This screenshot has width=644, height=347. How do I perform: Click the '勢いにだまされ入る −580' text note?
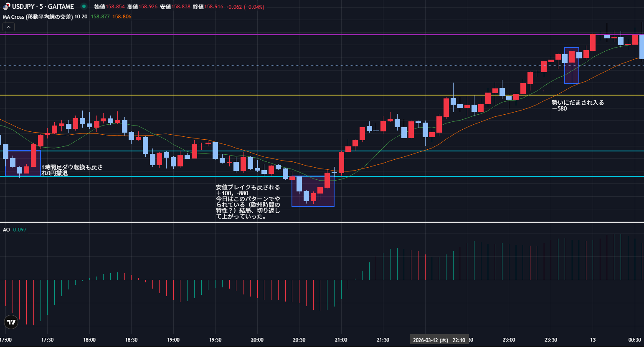coord(577,106)
